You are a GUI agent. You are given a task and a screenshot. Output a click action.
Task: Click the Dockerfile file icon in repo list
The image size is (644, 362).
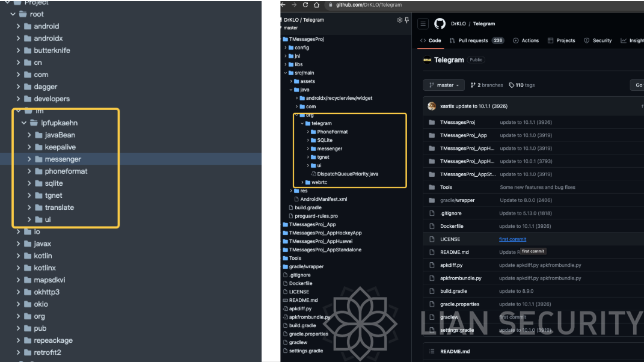pos(432,226)
